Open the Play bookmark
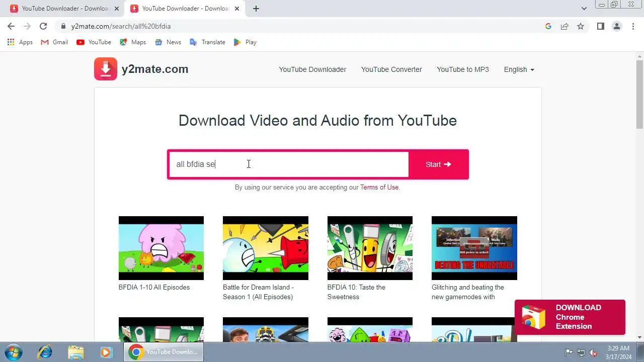644x362 pixels. 245,42
